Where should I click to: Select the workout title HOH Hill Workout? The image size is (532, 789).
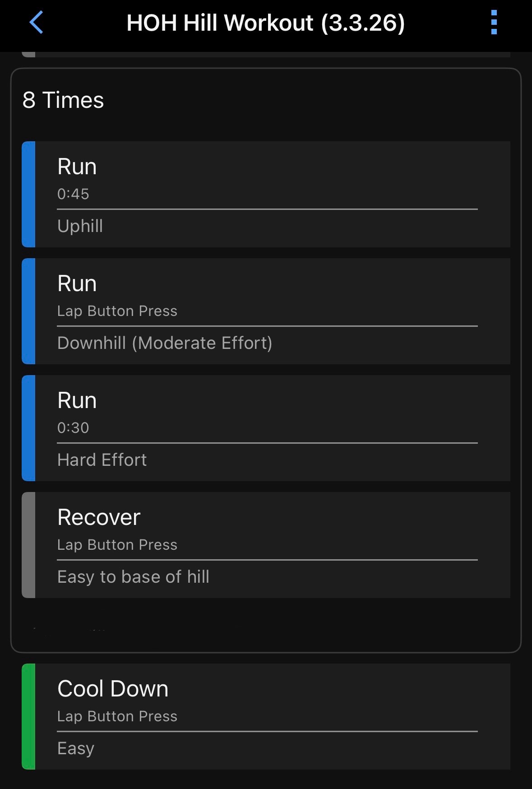pyautogui.click(x=265, y=23)
